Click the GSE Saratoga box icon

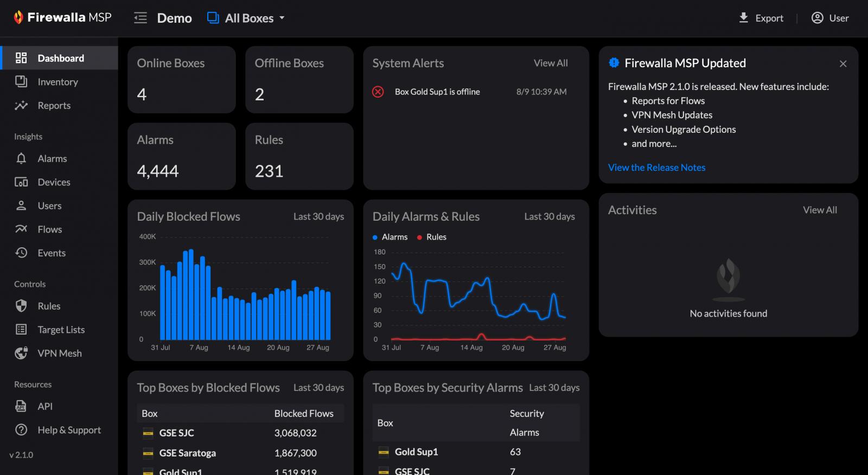pos(148,453)
